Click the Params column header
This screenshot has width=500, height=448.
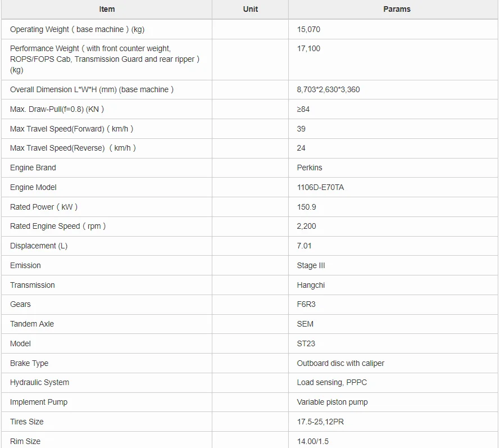397,9
